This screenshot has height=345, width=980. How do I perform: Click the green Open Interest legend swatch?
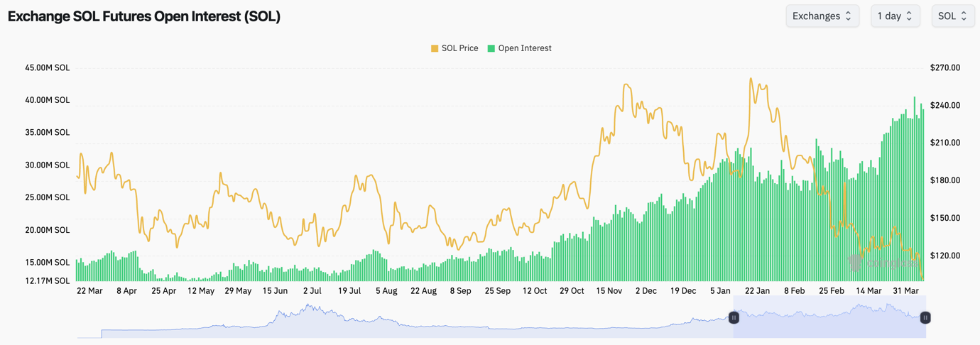pyautogui.click(x=491, y=48)
